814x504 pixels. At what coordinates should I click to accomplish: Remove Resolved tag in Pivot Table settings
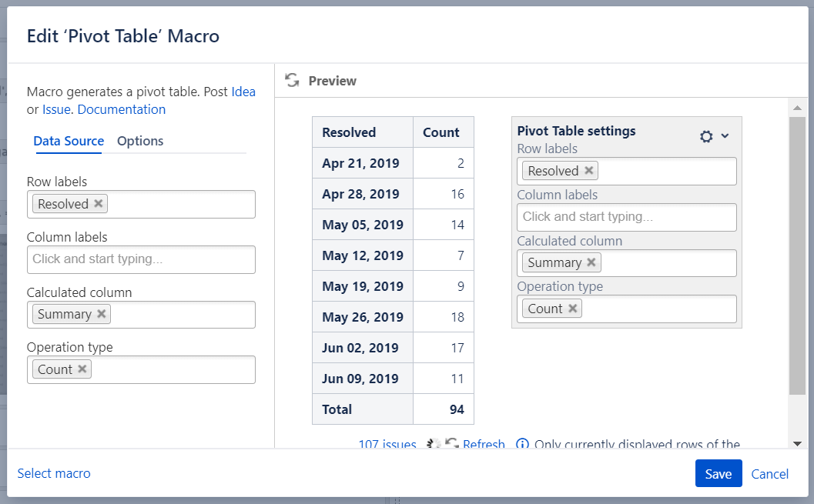click(589, 171)
